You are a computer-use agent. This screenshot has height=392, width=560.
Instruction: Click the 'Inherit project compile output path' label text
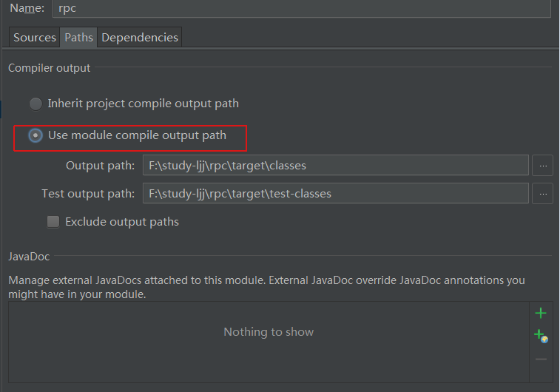tap(144, 104)
